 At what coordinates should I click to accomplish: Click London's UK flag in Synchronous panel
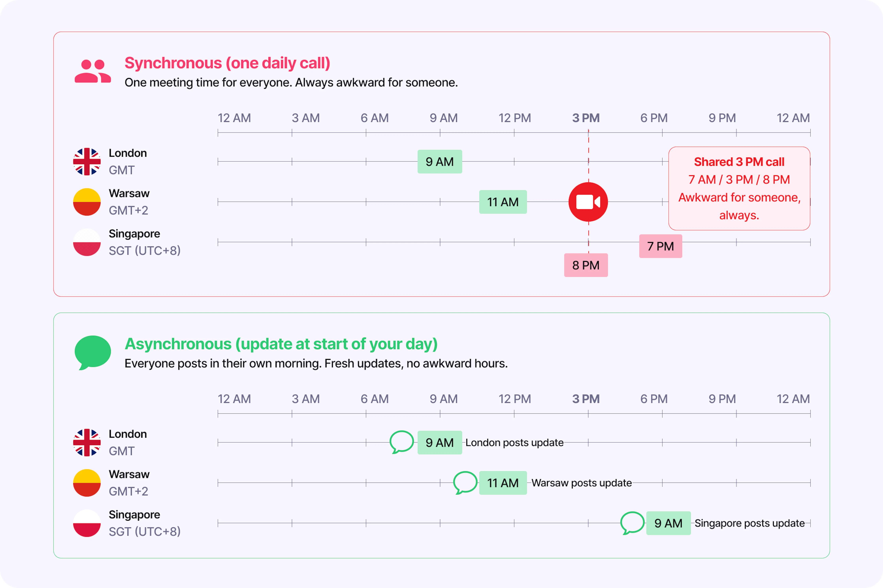87,162
